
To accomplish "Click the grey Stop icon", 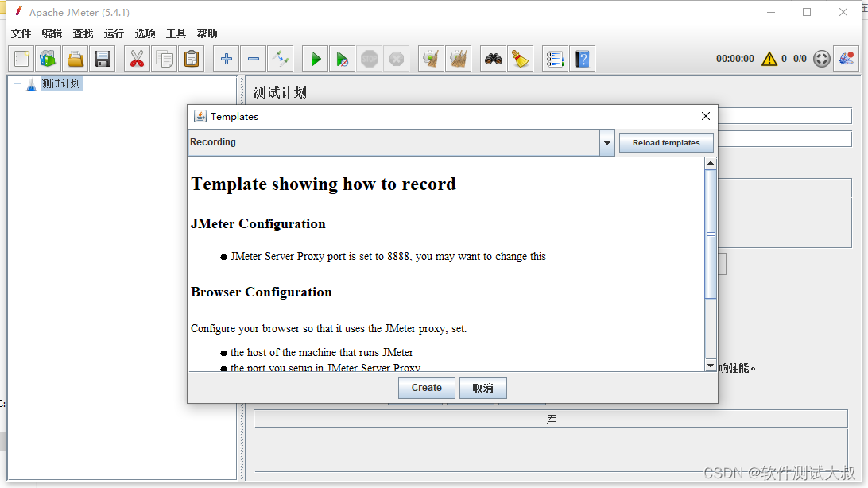I will click(x=370, y=59).
